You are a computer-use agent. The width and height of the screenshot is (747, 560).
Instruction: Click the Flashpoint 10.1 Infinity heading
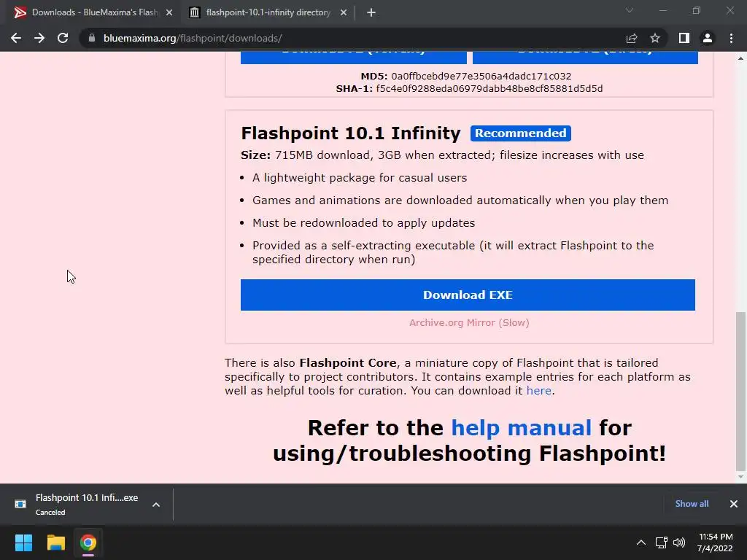[x=351, y=133]
